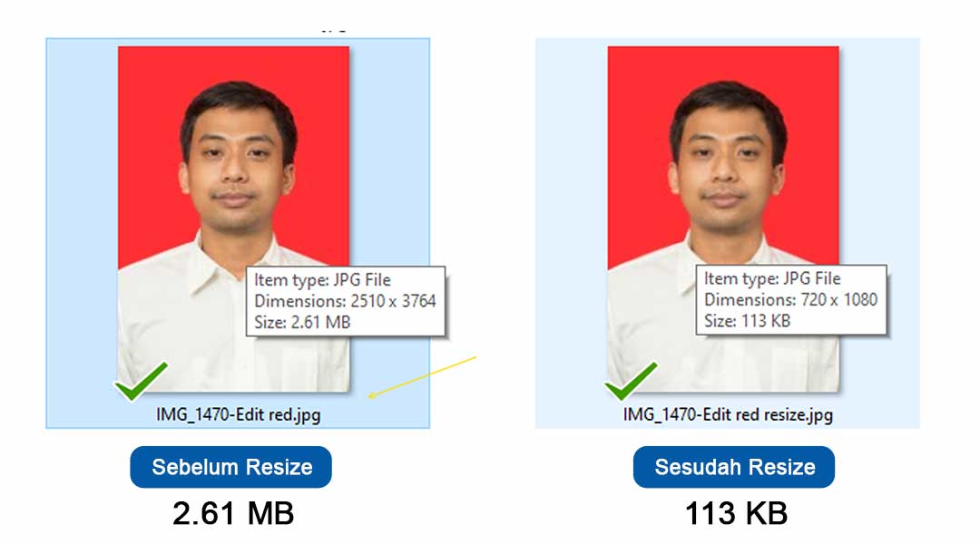
Task: Click the file name IMG_1470-Edit red.jpg
Action: point(238,414)
